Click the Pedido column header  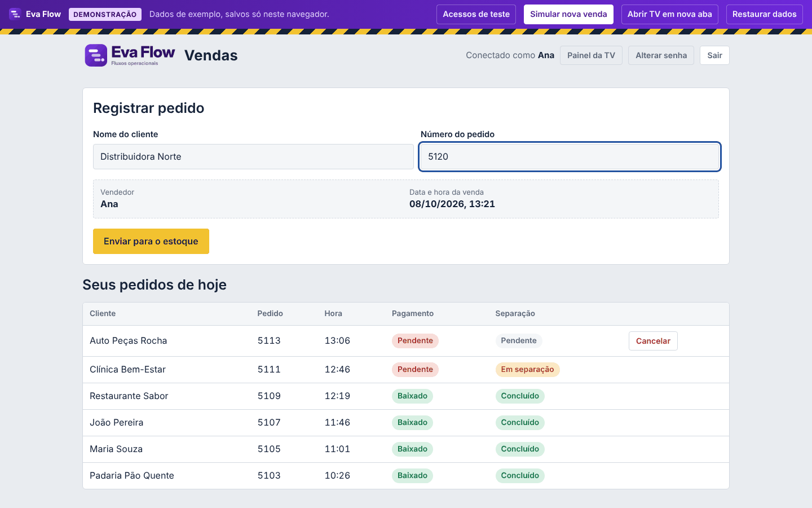pyautogui.click(x=270, y=314)
